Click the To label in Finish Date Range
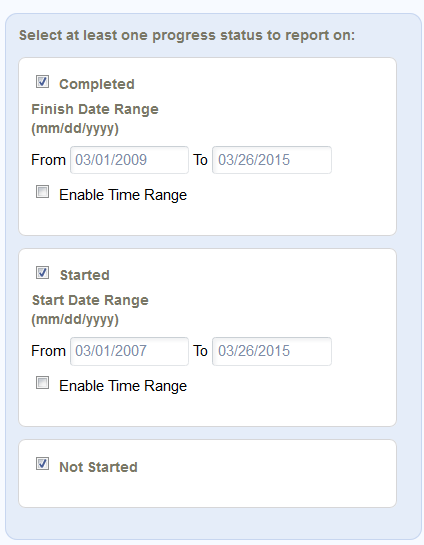This screenshot has width=424, height=545. (x=200, y=160)
